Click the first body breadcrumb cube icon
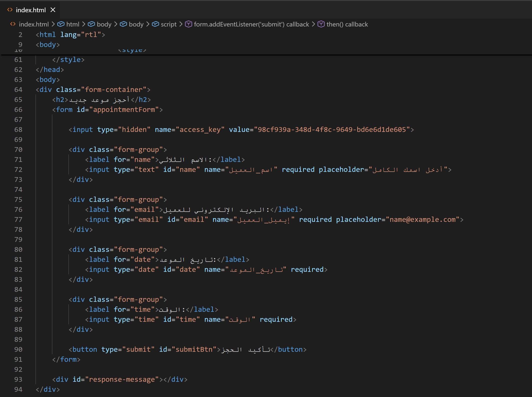The width and height of the screenshot is (532, 397). coord(91,24)
